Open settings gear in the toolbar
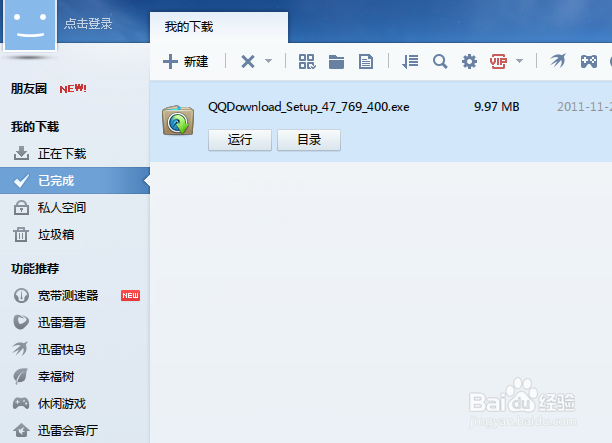Image resolution: width=612 pixels, height=443 pixels. tap(469, 61)
